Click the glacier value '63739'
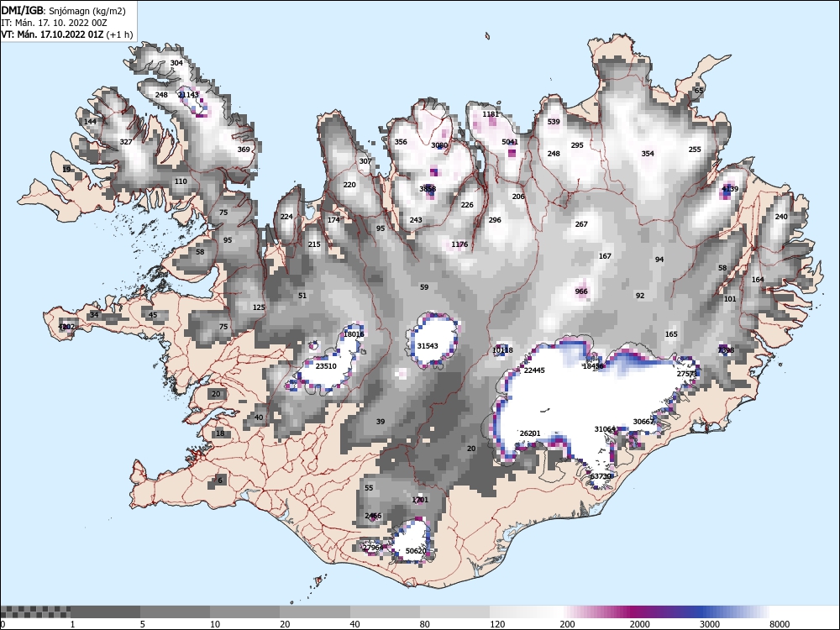This screenshot has width=840, height=630. point(601,476)
